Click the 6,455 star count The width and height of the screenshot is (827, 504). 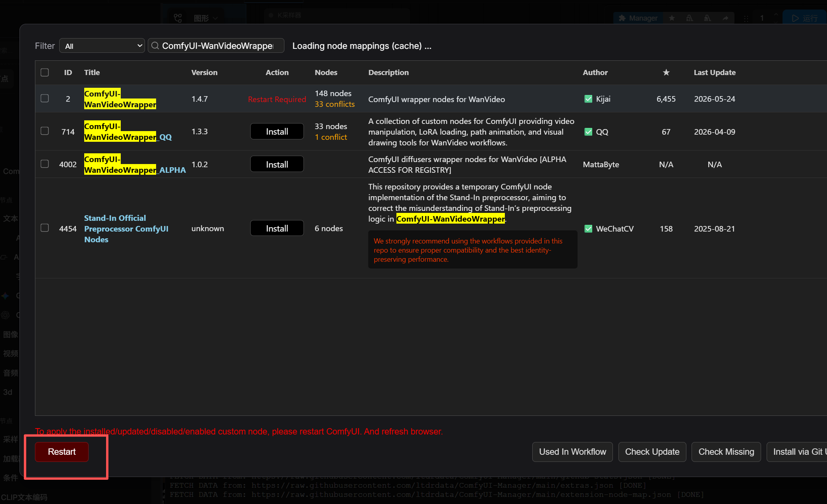click(666, 99)
